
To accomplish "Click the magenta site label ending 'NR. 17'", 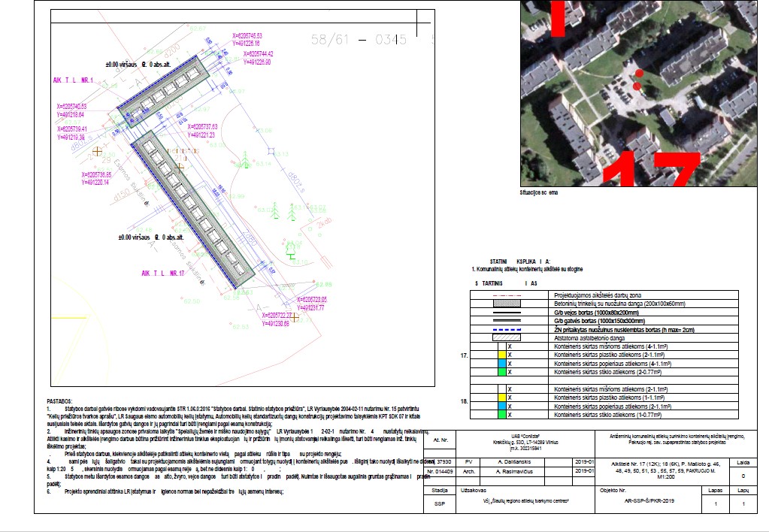I will (163, 273).
